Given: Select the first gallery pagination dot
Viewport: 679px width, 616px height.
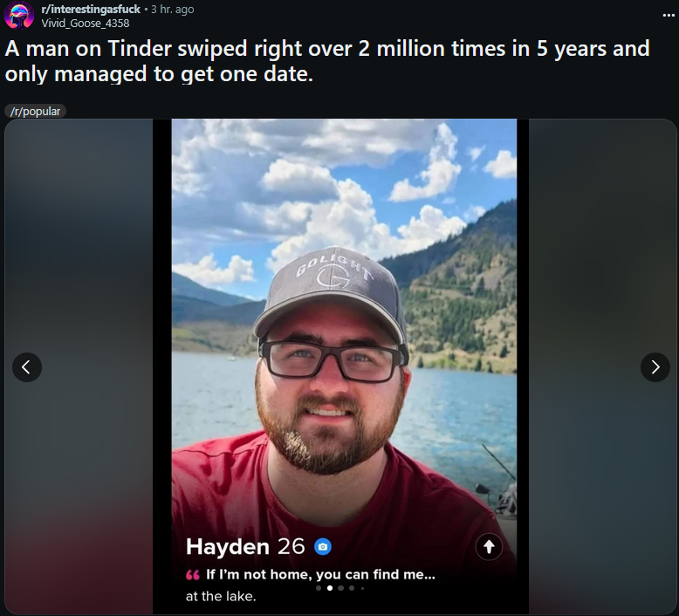Looking at the screenshot, I should point(319,588).
